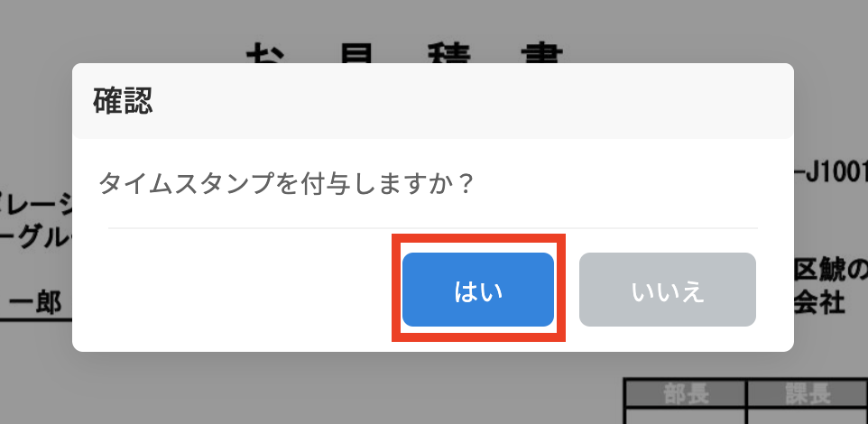Select the empty stamp cell under 課長
This screenshot has height=424, width=868.
point(808,417)
